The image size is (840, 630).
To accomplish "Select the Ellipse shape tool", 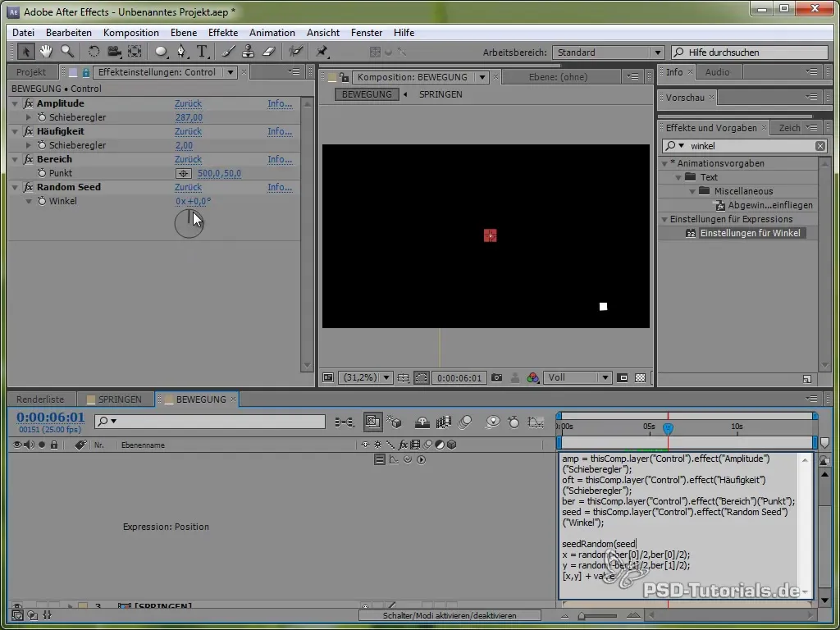I will tap(162, 52).
